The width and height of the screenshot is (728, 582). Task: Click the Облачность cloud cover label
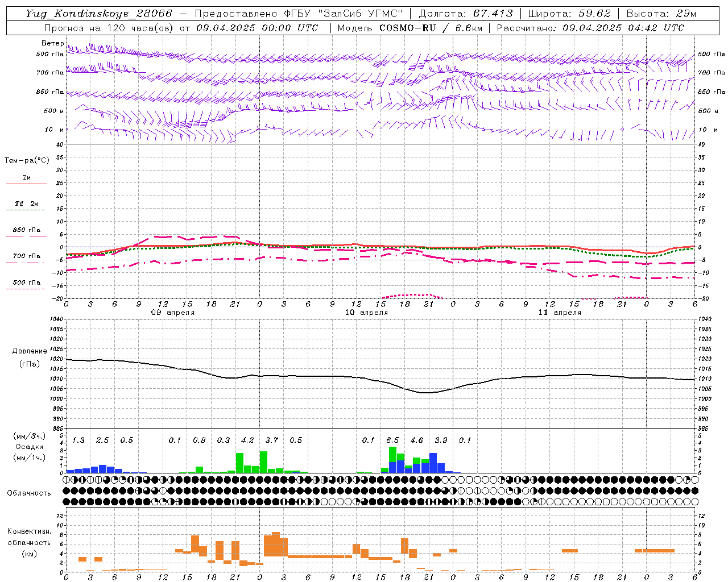point(29,493)
